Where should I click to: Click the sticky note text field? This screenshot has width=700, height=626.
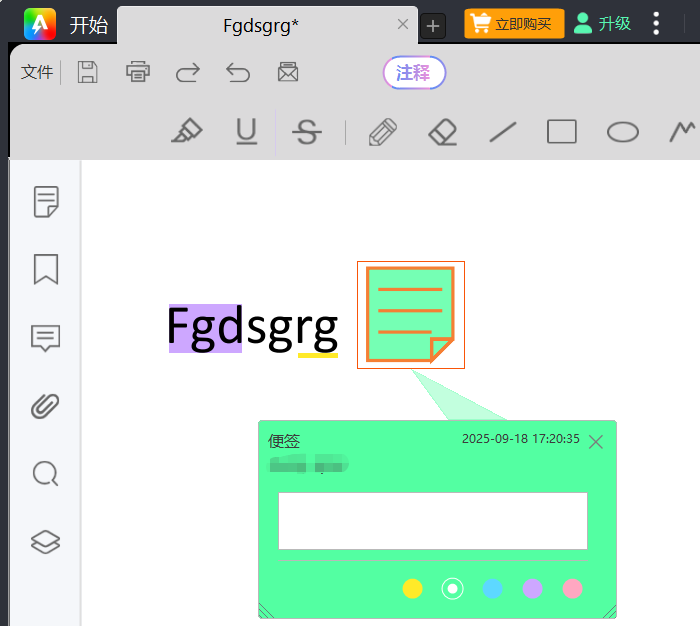pyautogui.click(x=432, y=520)
